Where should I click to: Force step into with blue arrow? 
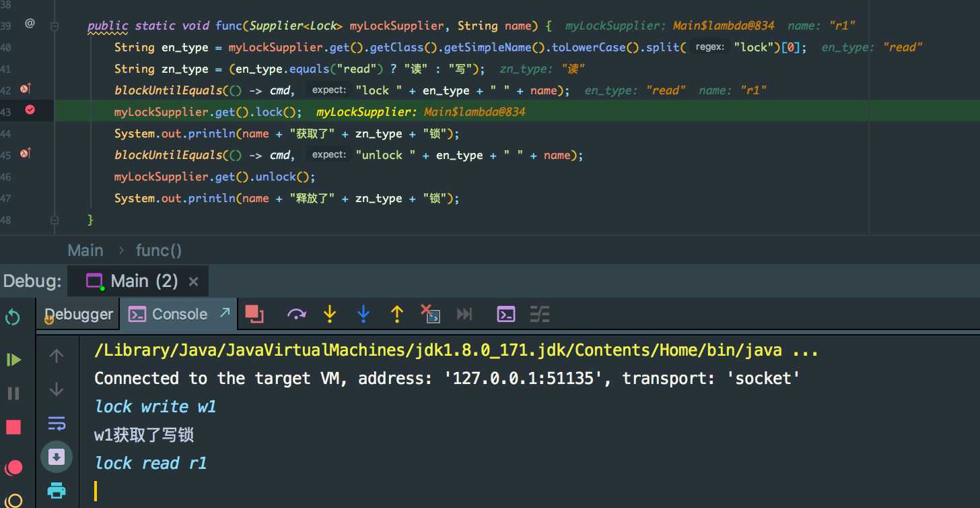click(x=363, y=314)
